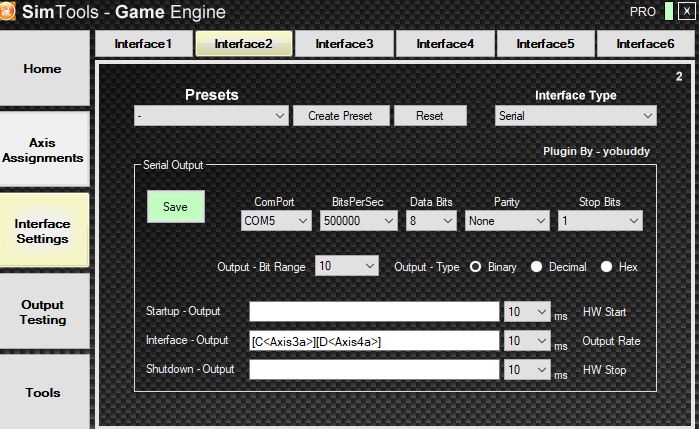Open the Parity dropdown
The height and width of the screenshot is (429, 699).
click(507, 220)
